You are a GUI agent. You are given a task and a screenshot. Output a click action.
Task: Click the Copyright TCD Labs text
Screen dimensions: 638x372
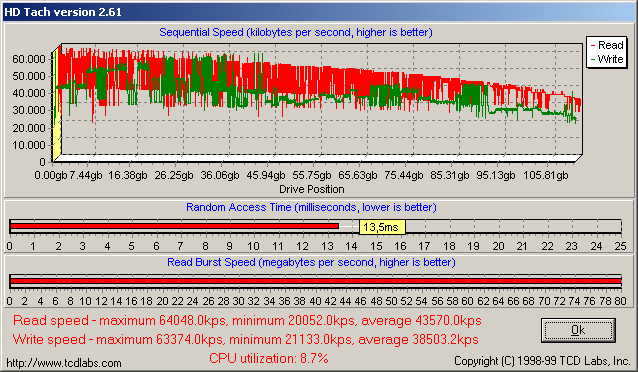[542, 361]
